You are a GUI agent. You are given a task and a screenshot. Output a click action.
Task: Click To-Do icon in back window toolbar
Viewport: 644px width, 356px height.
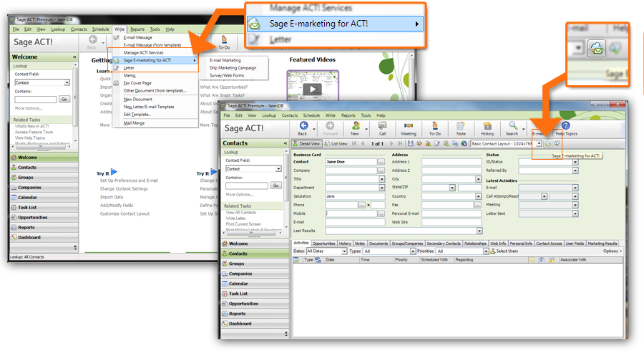(x=224, y=39)
